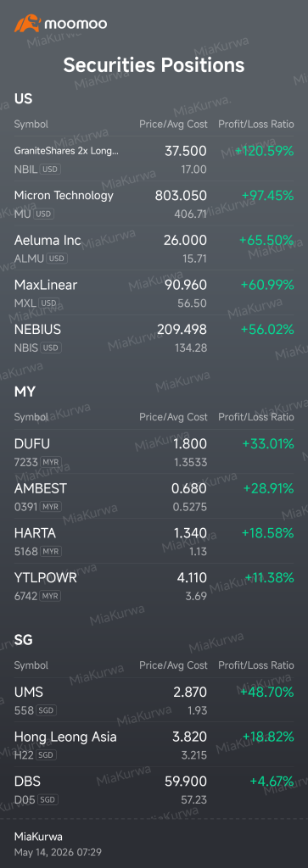Click the USD badge next to MU

click(43, 214)
